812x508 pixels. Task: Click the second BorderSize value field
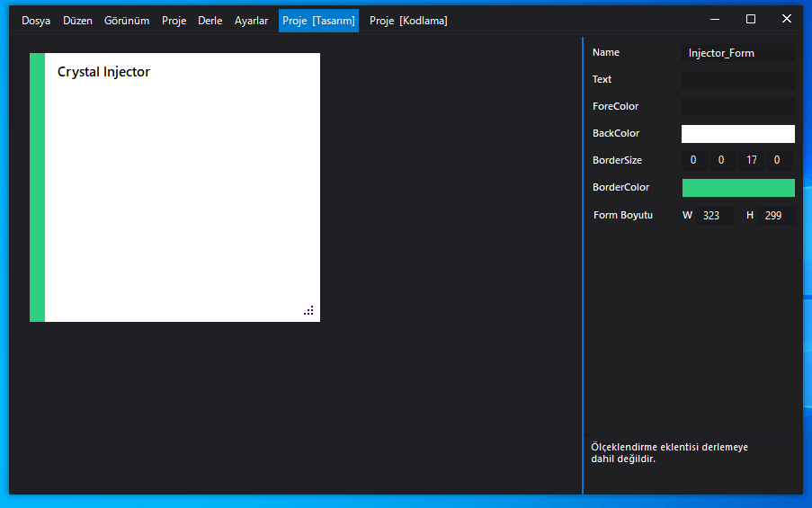point(721,160)
